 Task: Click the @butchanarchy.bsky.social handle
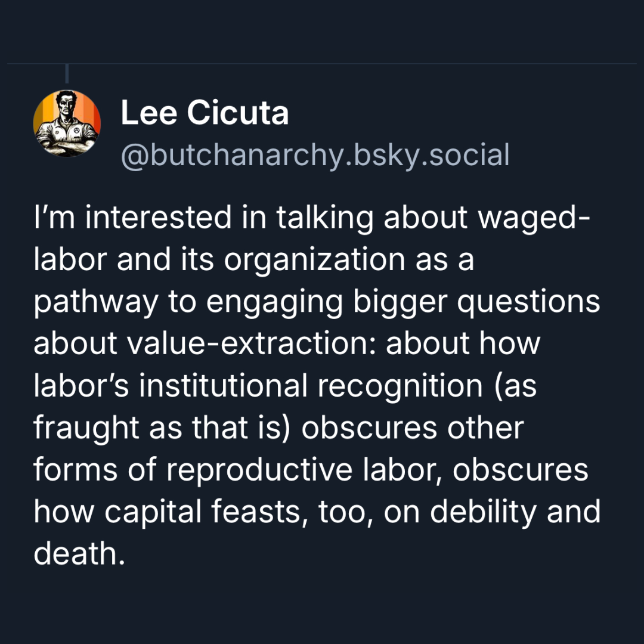315,155
